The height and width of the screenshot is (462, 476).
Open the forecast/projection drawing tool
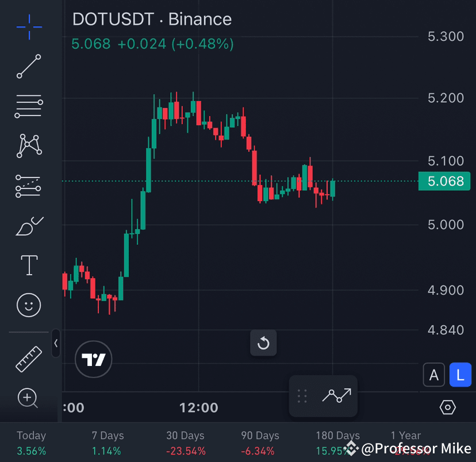pyautogui.click(x=29, y=185)
